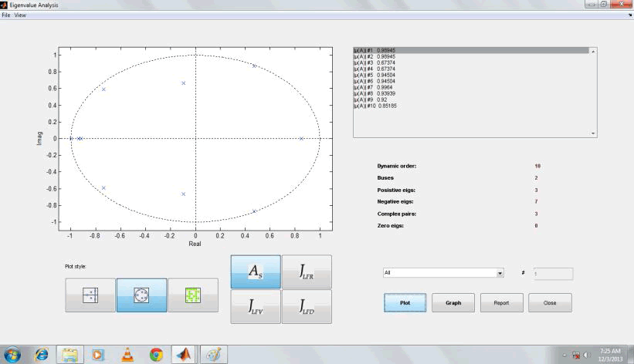Open the View menu
The width and height of the screenshot is (634, 364).
pos(20,15)
